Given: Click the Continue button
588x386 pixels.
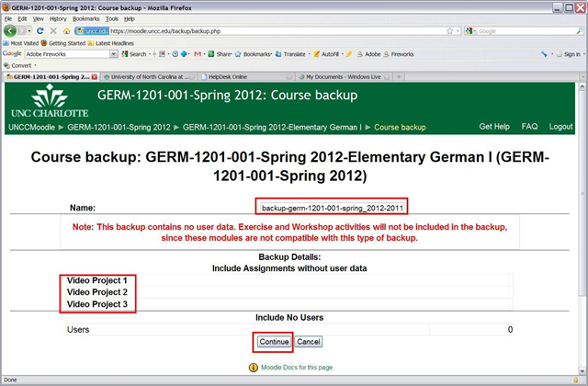Looking at the screenshot, I should point(273,341).
